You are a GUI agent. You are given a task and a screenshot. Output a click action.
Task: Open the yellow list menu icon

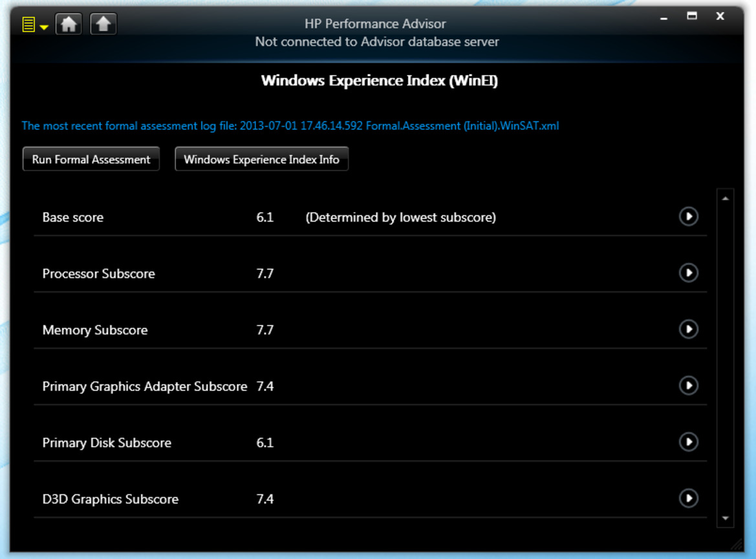pyautogui.click(x=28, y=24)
